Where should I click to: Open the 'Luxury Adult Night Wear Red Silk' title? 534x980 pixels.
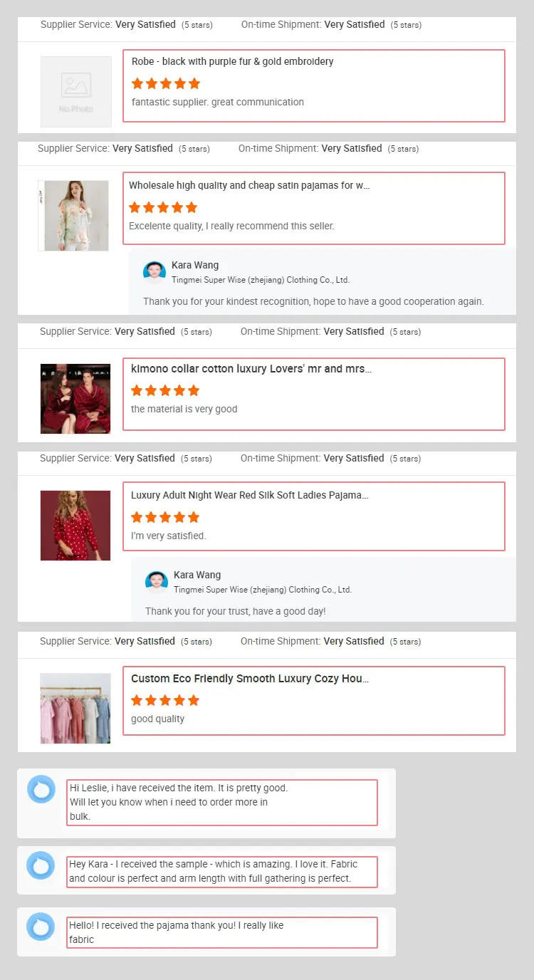tap(249, 495)
